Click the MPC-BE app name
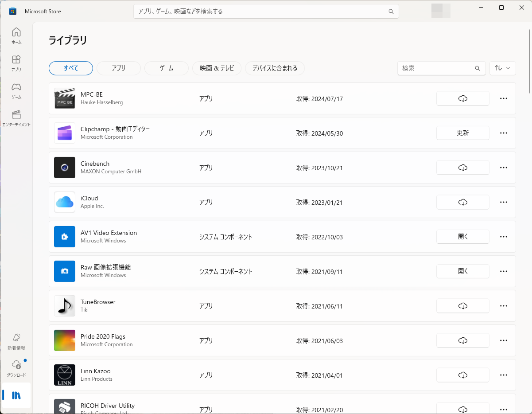This screenshot has height=414, width=532. [x=92, y=94]
